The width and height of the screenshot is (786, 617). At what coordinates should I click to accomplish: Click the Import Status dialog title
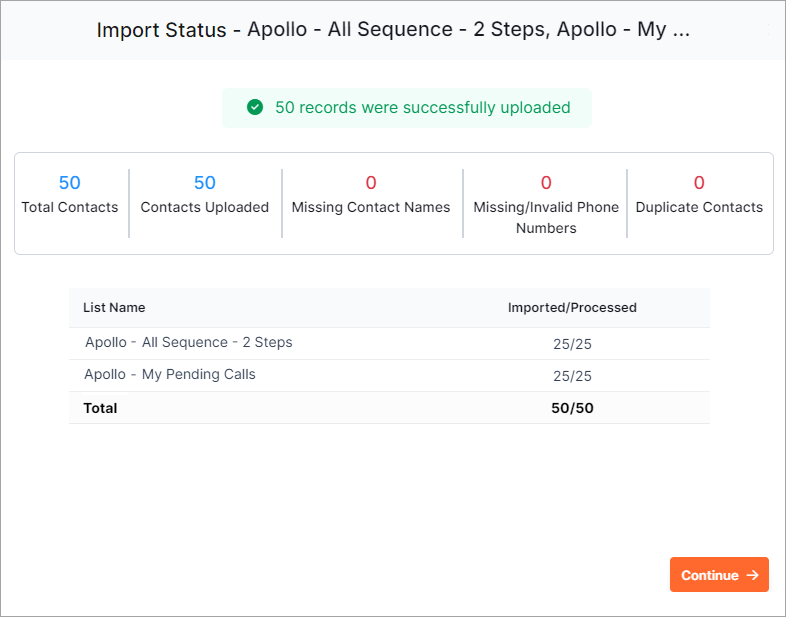(x=393, y=30)
